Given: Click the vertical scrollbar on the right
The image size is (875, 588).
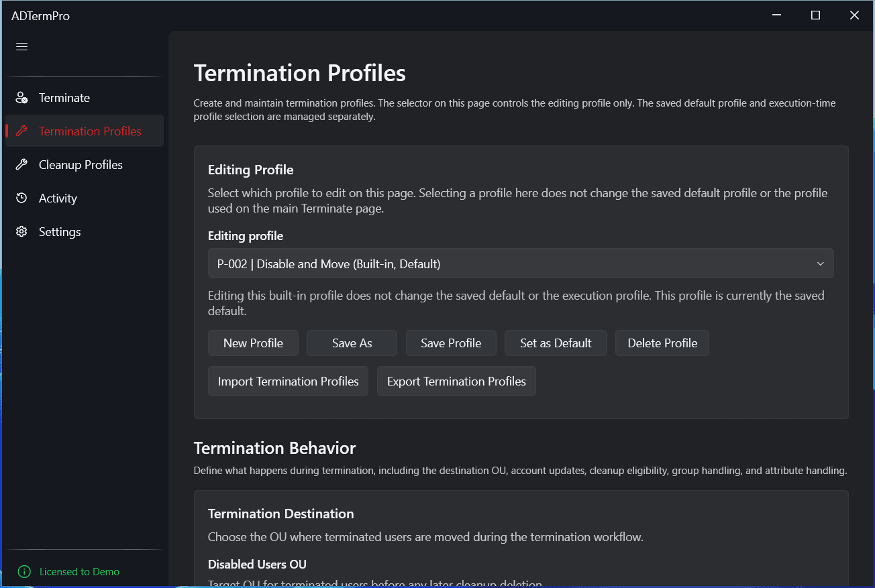Looking at the screenshot, I should pyautogui.click(x=872, y=201).
